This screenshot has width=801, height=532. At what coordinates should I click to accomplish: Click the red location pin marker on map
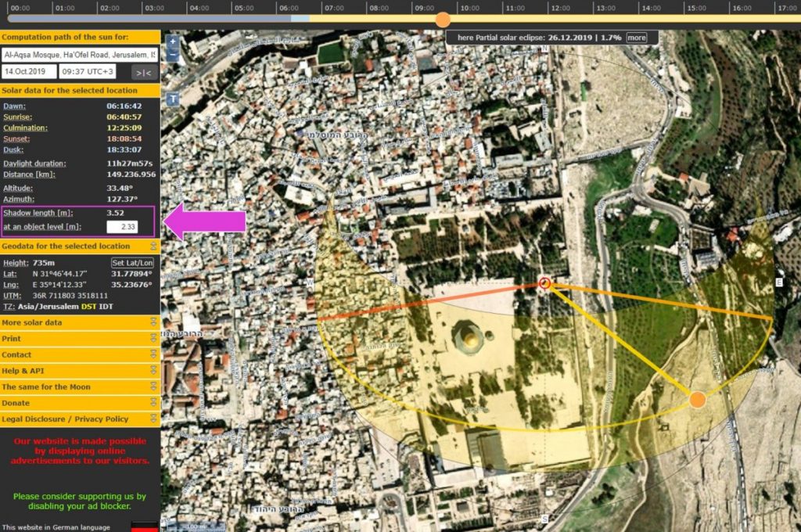[544, 283]
